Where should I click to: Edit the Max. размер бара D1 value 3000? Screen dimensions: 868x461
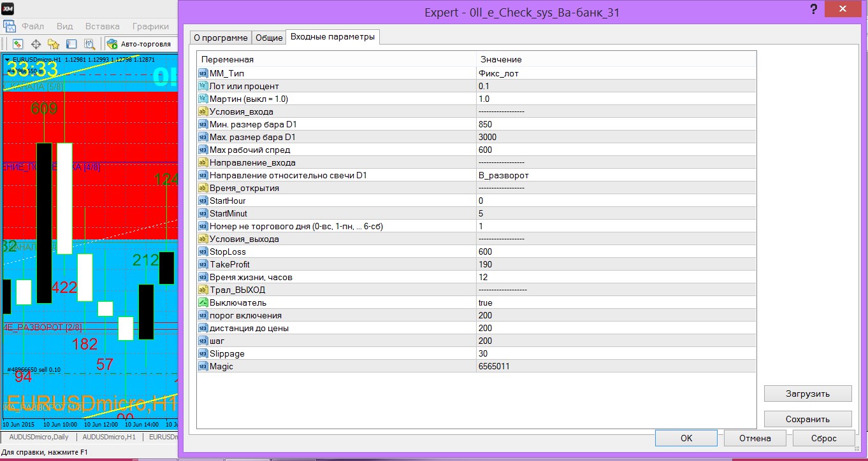coord(616,137)
